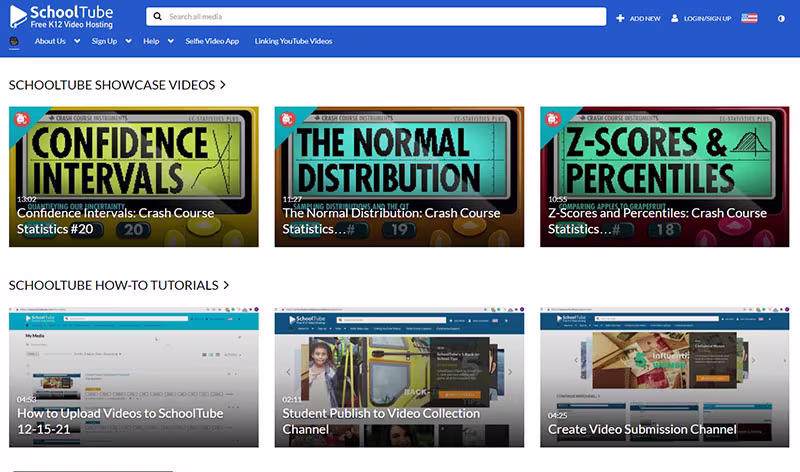Screen dimensions: 800x472
Task: Open the Add New button
Action: (638, 18)
